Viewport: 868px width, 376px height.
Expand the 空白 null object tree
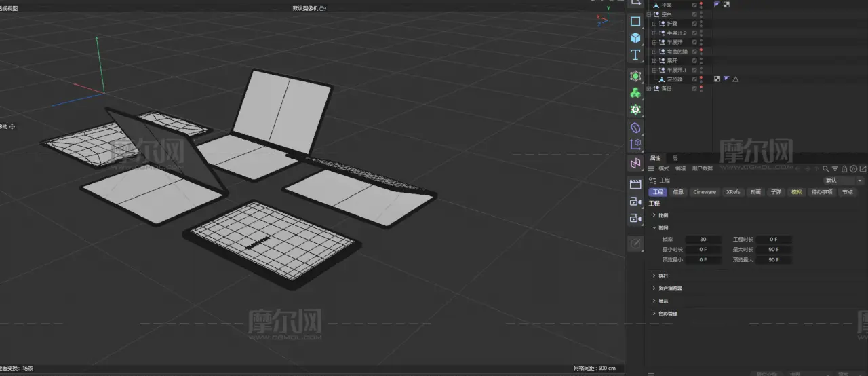coord(649,14)
